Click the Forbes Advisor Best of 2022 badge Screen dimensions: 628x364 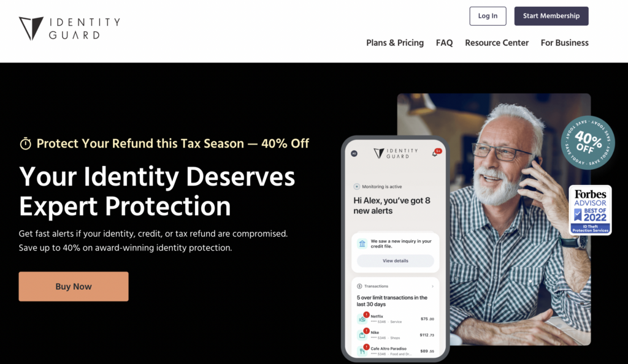(590, 210)
